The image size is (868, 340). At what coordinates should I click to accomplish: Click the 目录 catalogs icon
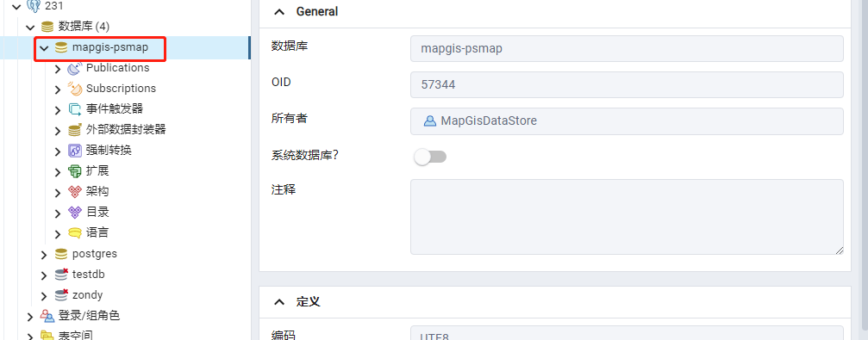coord(75,213)
